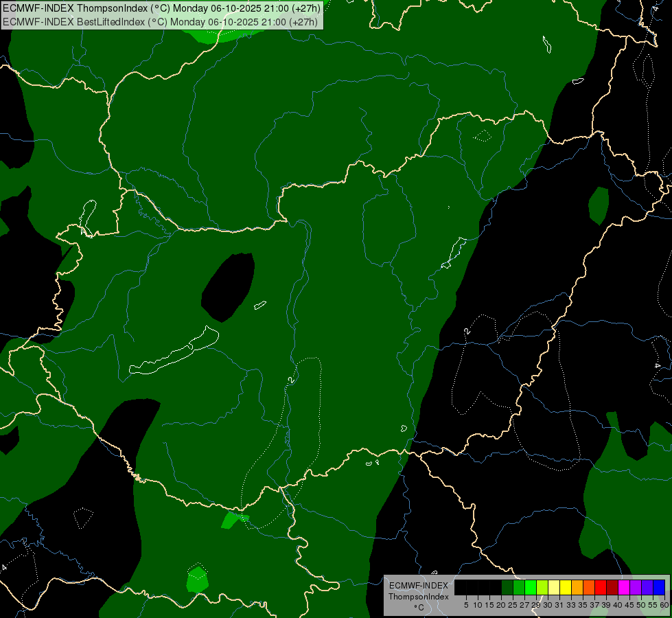Select the dark green 20–25 legend swatch
Image resolution: width=672 pixels, height=618 pixels.
click(x=507, y=587)
